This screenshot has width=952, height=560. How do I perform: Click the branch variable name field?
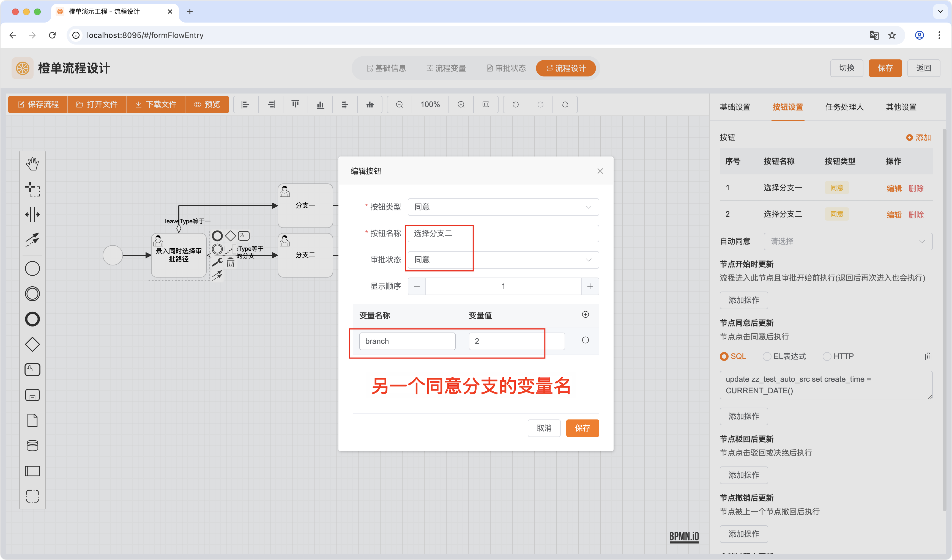(x=407, y=341)
